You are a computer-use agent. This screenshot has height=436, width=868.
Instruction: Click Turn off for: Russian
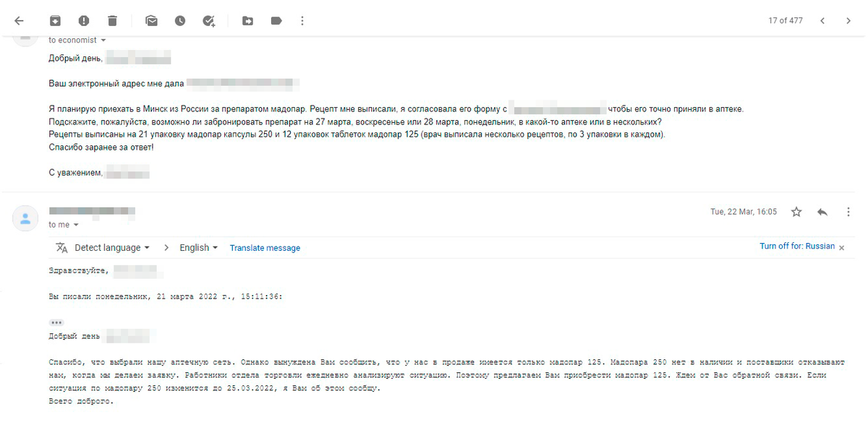797,247
